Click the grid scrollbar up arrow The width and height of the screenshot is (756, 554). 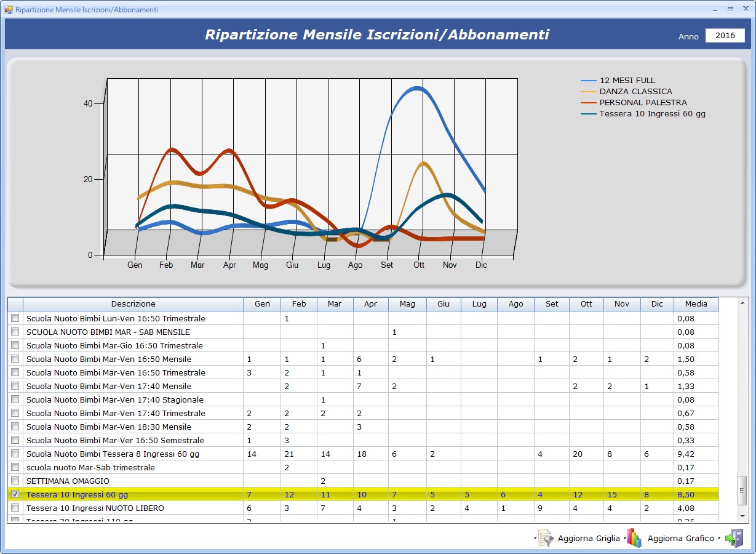[742, 303]
